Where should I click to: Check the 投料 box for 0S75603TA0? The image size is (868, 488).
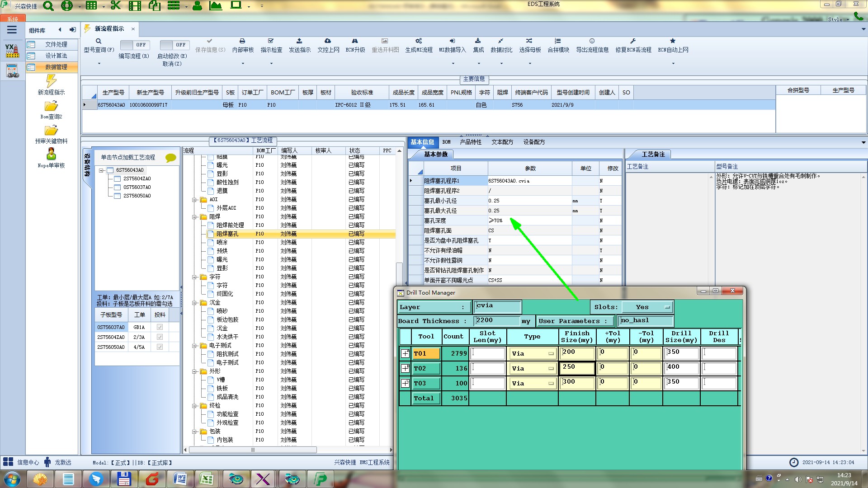[160, 327]
